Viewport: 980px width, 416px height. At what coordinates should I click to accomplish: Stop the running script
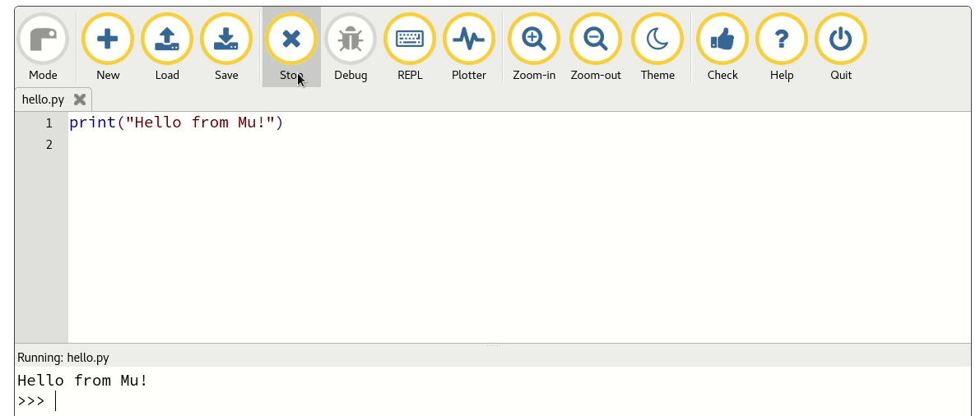291,47
